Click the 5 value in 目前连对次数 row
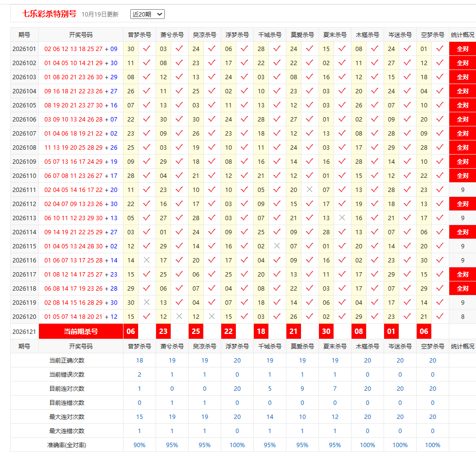476x452 pixels. pos(270,389)
